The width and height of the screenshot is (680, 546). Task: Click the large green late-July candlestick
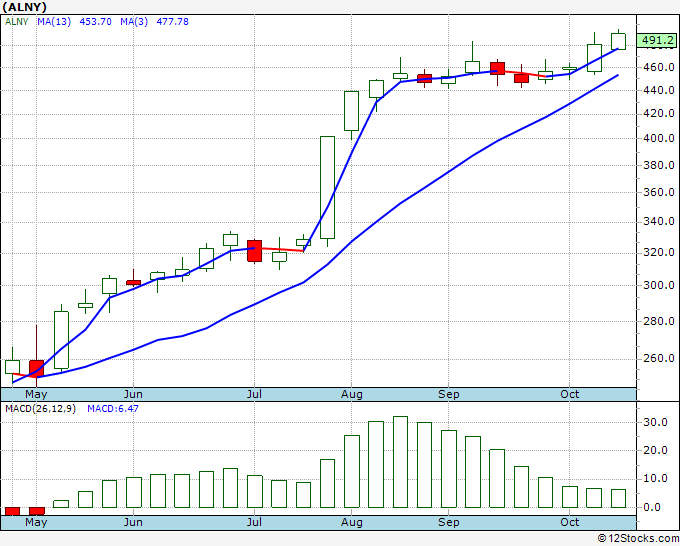point(327,187)
